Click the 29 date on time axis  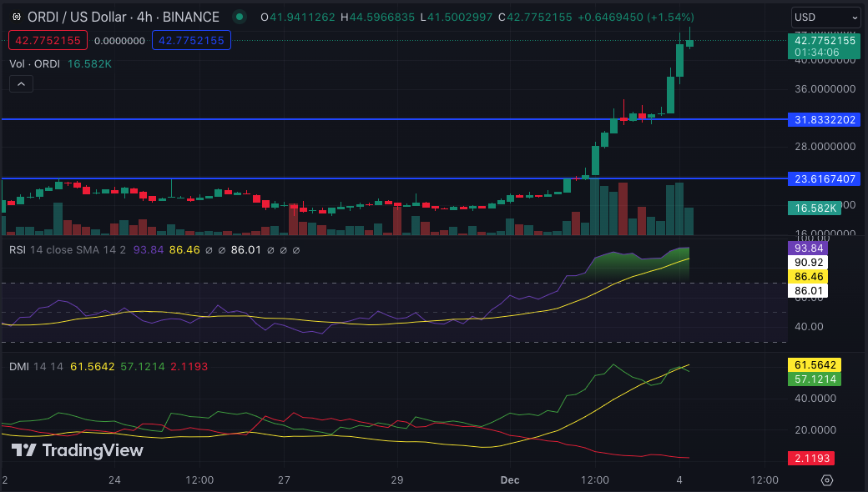click(x=397, y=479)
